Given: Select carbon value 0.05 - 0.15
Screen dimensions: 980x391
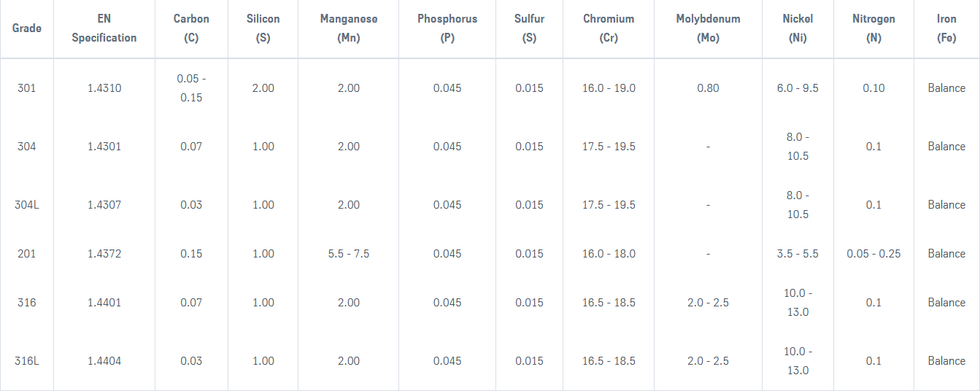Looking at the screenshot, I should (191, 88).
